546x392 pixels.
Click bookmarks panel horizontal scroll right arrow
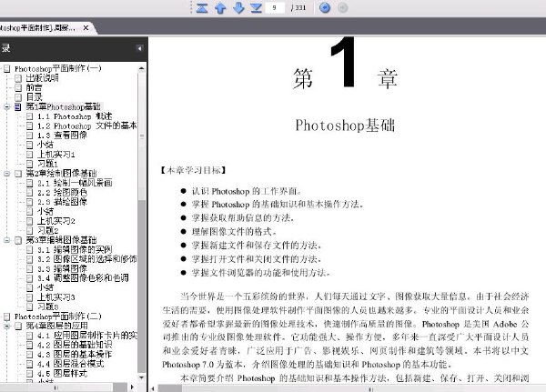click(132, 387)
